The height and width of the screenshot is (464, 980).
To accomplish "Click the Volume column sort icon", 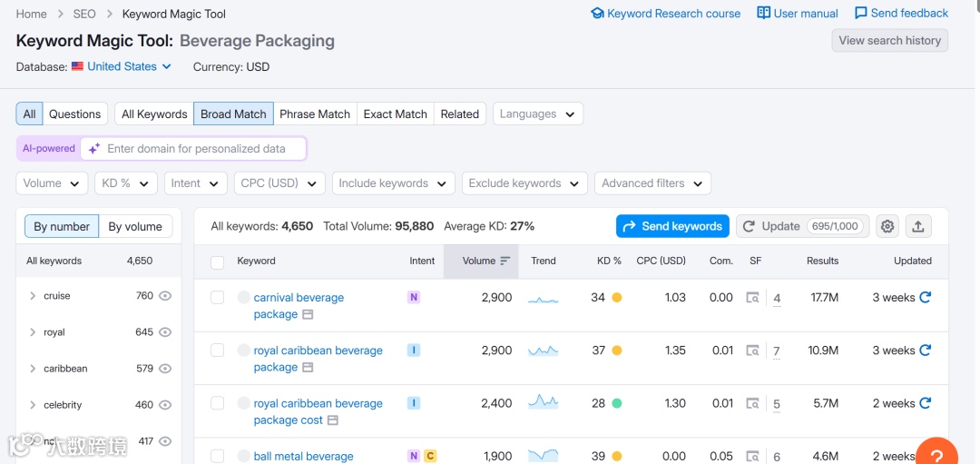I will tap(505, 261).
